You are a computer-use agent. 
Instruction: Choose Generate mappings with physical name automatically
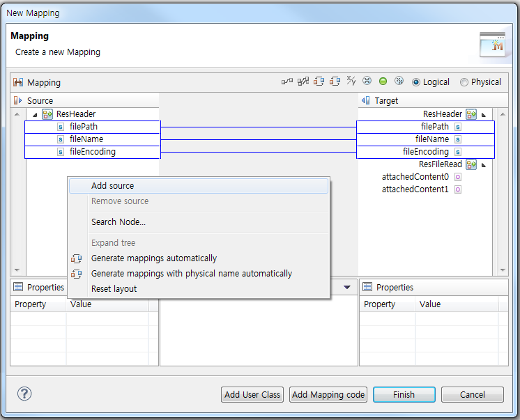coord(199,274)
